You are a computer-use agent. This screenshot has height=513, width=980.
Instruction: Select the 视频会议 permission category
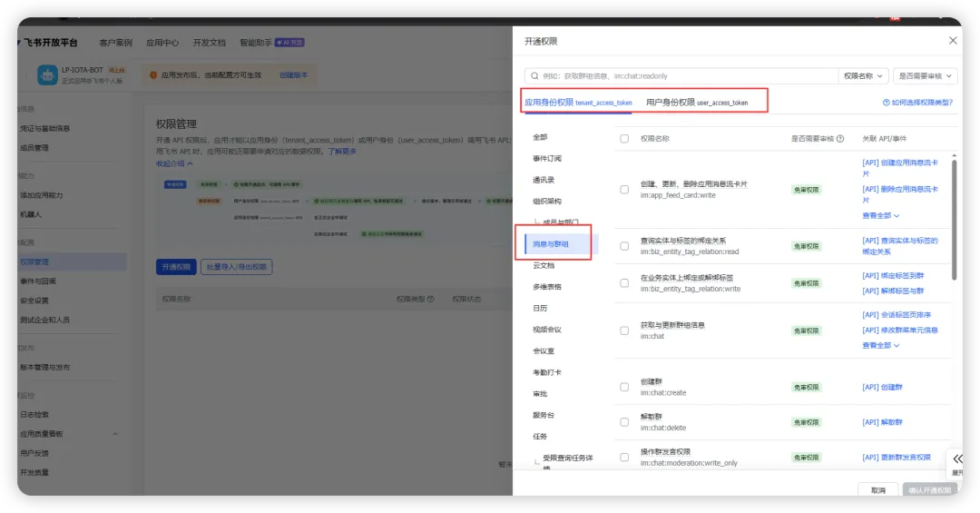(x=547, y=329)
